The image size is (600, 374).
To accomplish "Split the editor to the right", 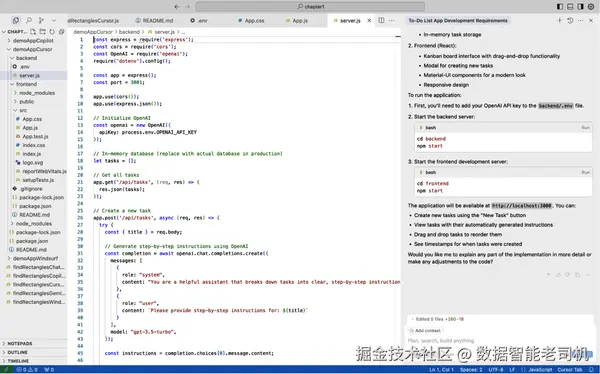I will pyautogui.click(x=382, y=20).
